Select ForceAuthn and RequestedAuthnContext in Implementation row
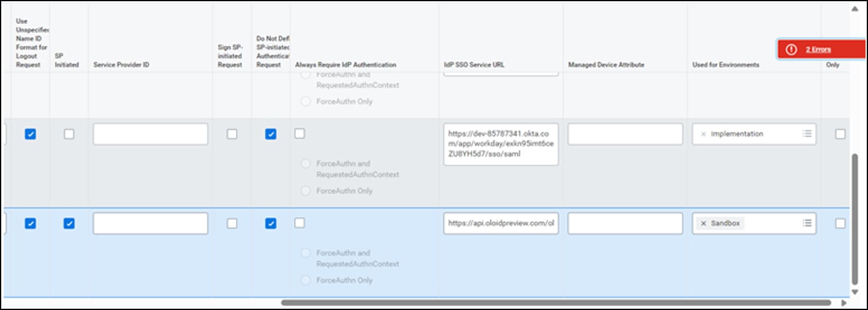This screenshot has width=868, height=310. (305, 164)
